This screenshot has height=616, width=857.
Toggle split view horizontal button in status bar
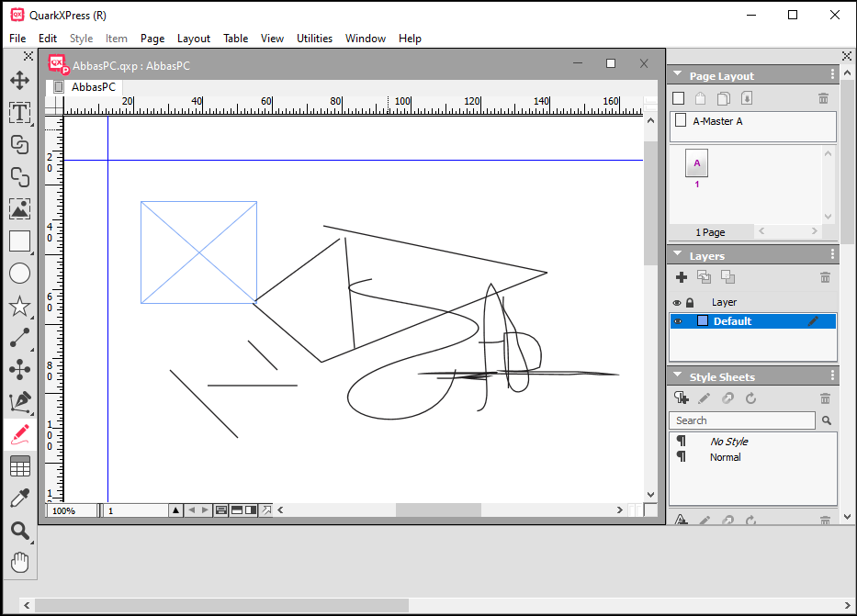point(237,510)
